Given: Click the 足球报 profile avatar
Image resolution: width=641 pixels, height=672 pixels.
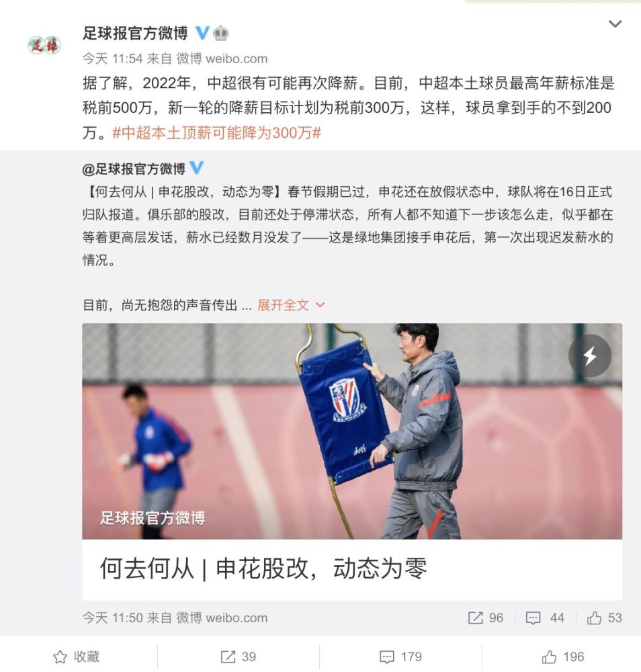Looking at the screenshot, I should click(x=44, y=45).
